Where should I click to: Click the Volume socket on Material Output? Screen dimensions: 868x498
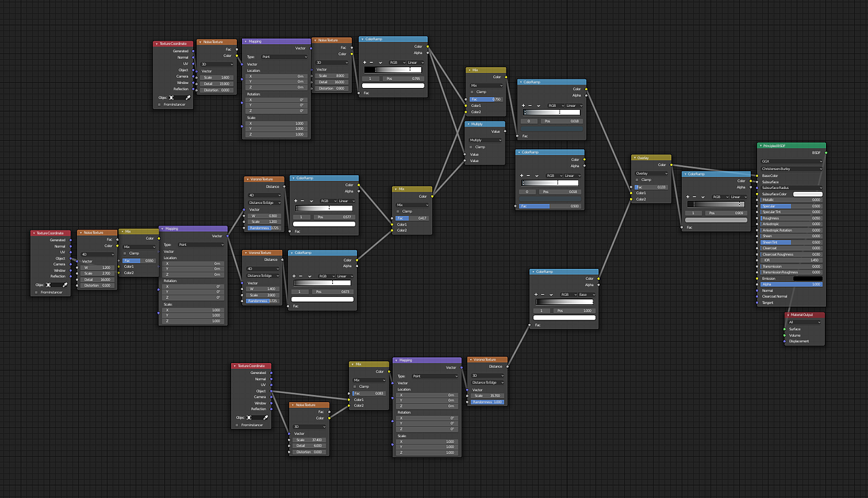click(x=785, y=335)
